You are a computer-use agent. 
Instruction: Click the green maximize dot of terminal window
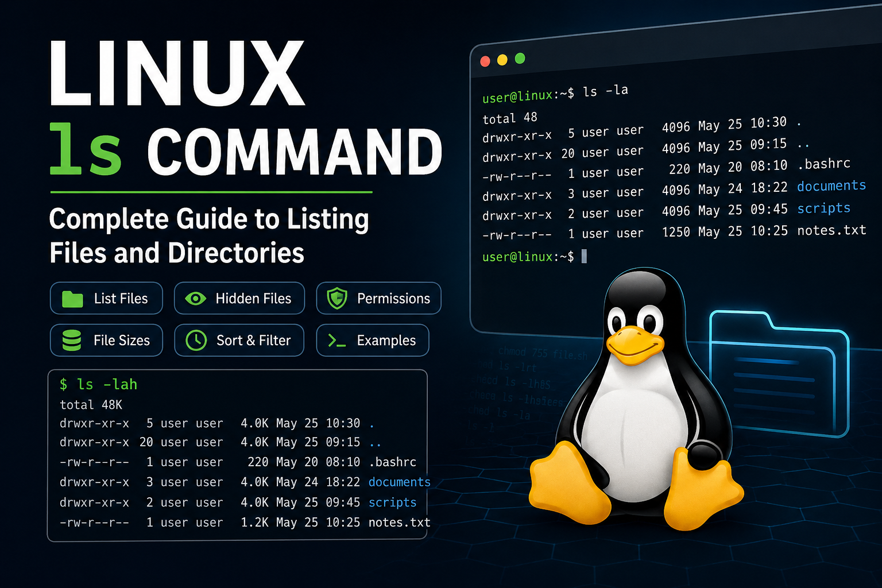tap(520, 58)
